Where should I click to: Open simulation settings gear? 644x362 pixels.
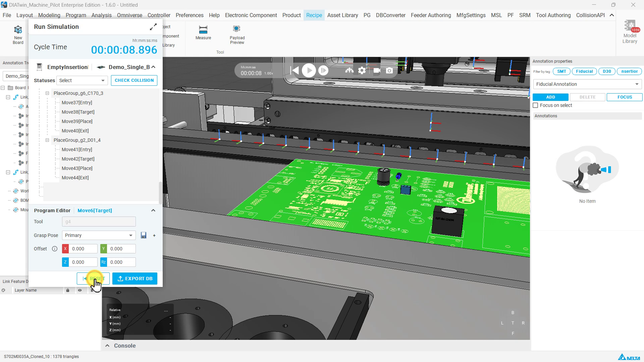pos(362,70)
